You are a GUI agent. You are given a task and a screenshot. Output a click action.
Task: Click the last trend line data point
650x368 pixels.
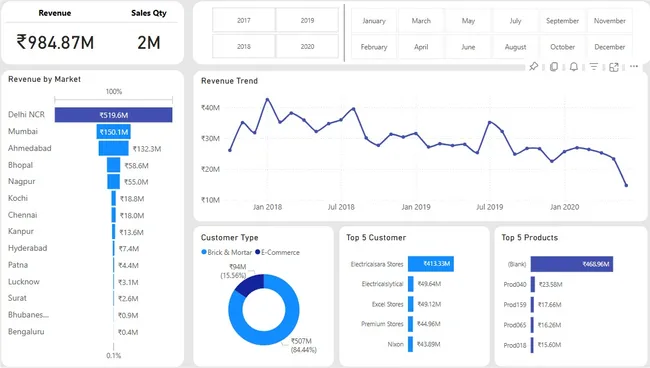pos(626,185)
